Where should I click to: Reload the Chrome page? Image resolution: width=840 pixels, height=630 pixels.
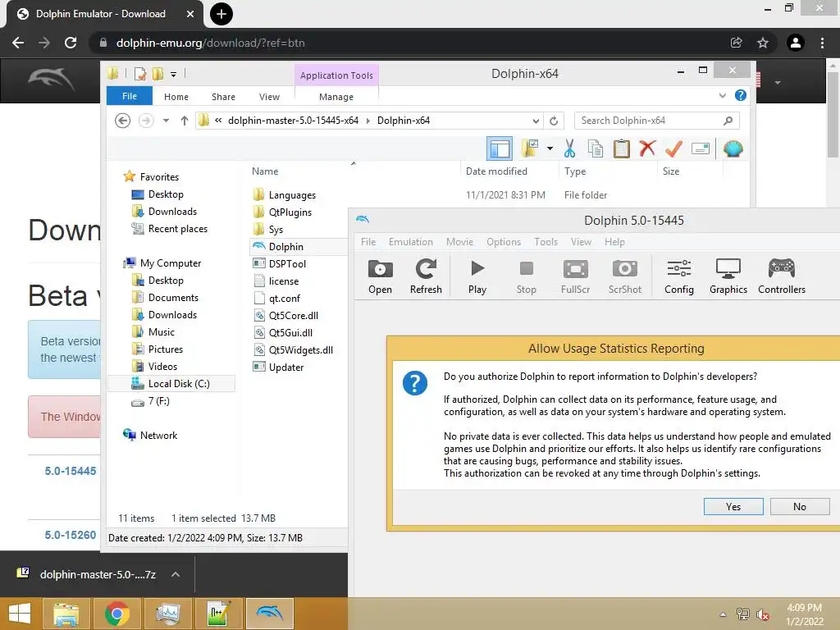[71, 43]
